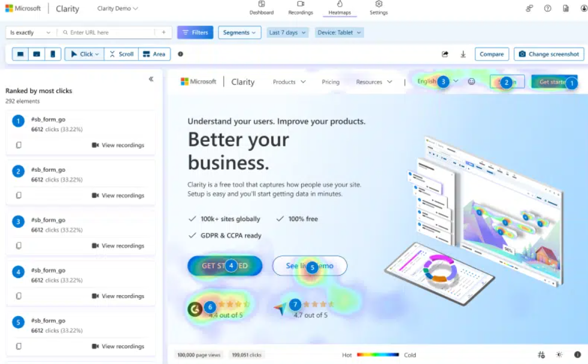The width and height of the screenshot is (588, 364).
Task: Open the 'Is exactly' match dropdown
Action: click(31, 32)
